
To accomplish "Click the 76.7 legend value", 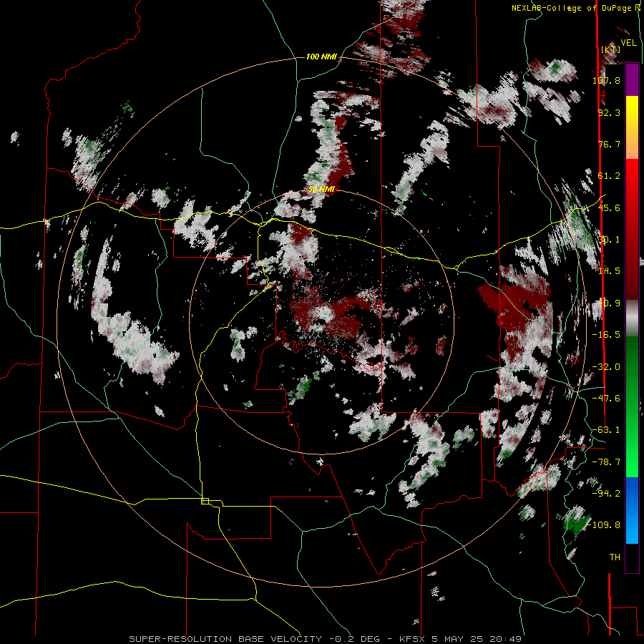I will pos(609,144).
